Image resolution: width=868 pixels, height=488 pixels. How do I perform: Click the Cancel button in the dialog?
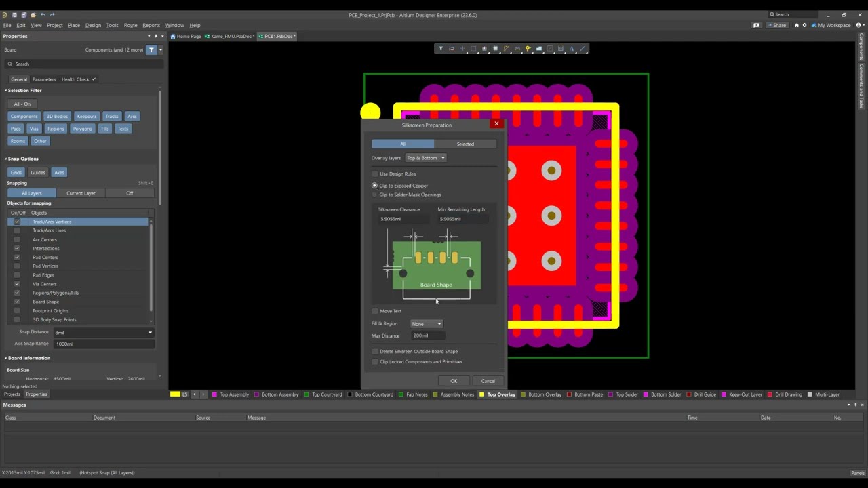[488, 381]
